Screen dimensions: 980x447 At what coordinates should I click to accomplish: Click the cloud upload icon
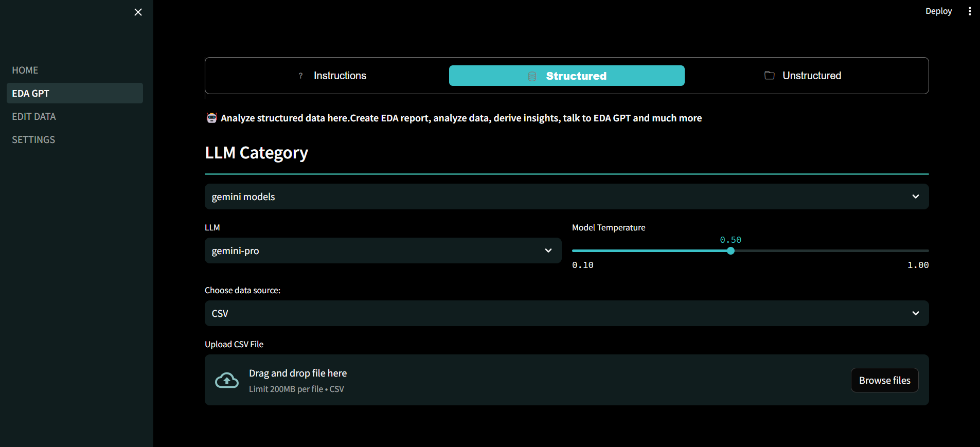227,380
